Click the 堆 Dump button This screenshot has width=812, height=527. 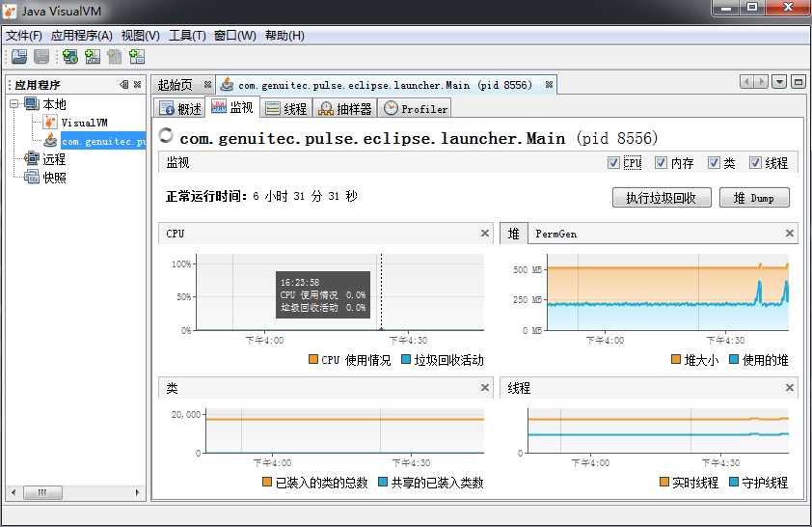pos(754,198)
